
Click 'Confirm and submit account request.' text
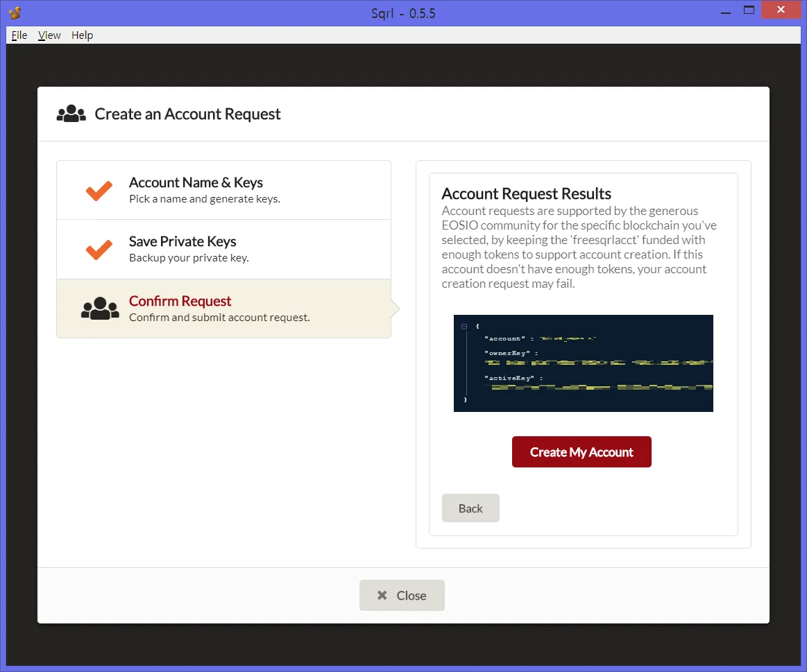pyautogui.click(x=219, y=318)
